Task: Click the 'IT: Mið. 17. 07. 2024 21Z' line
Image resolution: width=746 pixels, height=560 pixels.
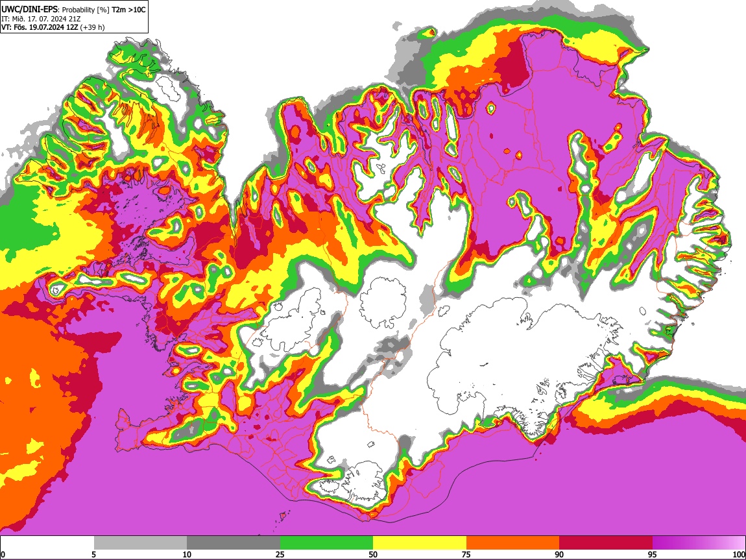Action: (x=41, y=19)
